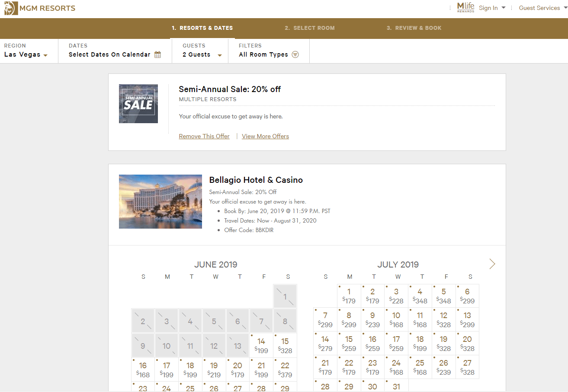Select July 23 at $179
Screen dimensions: 568x392
(372, 367)
